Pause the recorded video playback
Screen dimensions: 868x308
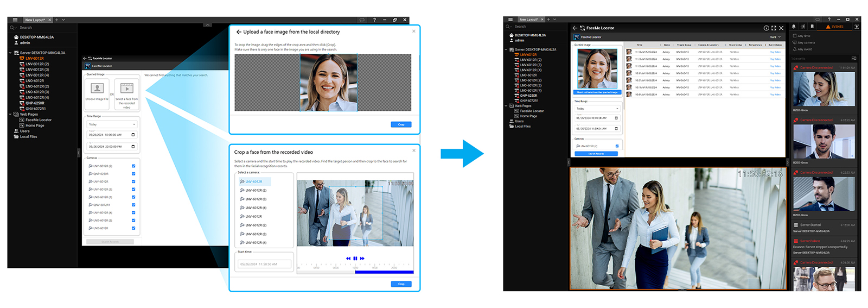tap(355, 259)
